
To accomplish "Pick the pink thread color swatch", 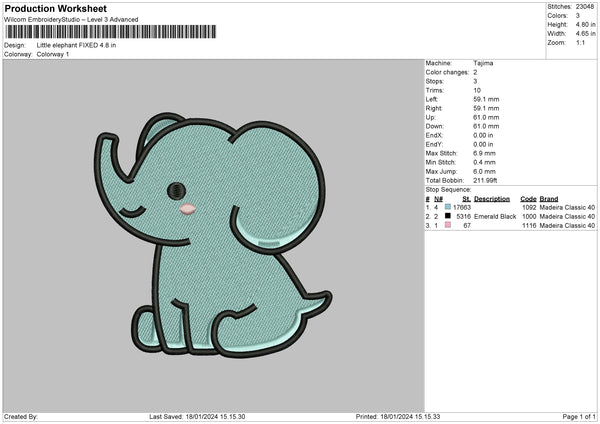I will tap(447, 225).
